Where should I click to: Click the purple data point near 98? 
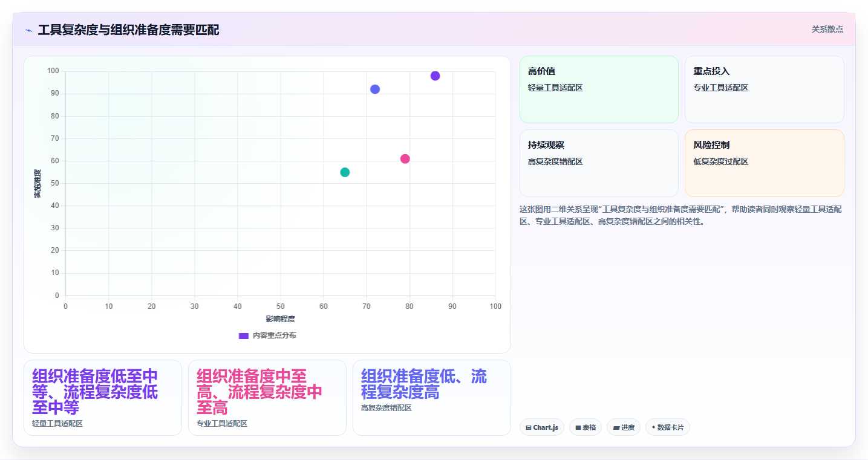click(x=435, y=76)
